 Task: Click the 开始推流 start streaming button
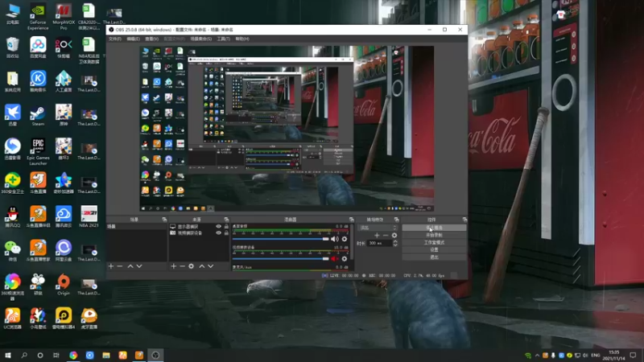pos(434,228)
